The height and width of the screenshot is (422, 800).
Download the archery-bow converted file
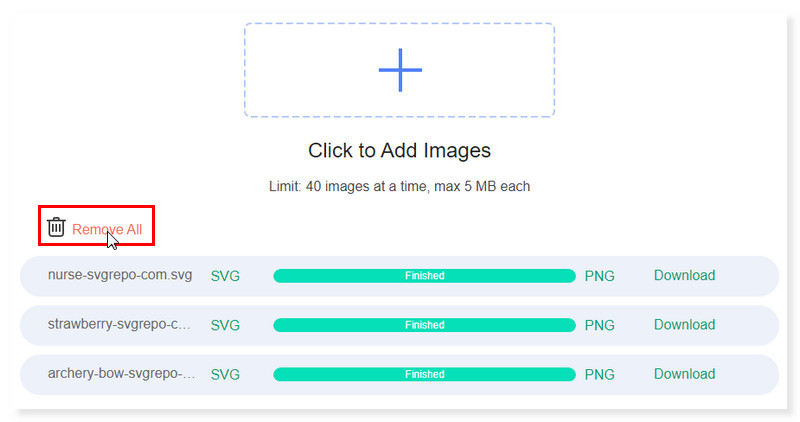(684, 374)
